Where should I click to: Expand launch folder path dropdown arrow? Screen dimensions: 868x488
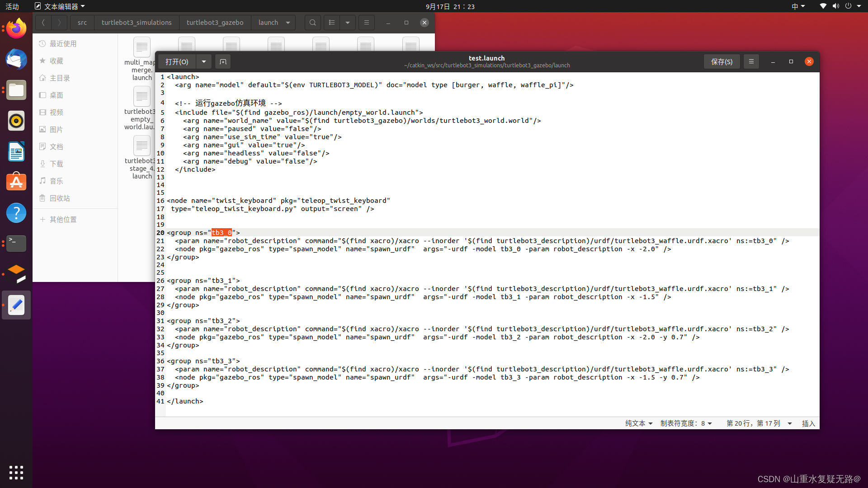[288, 23]
